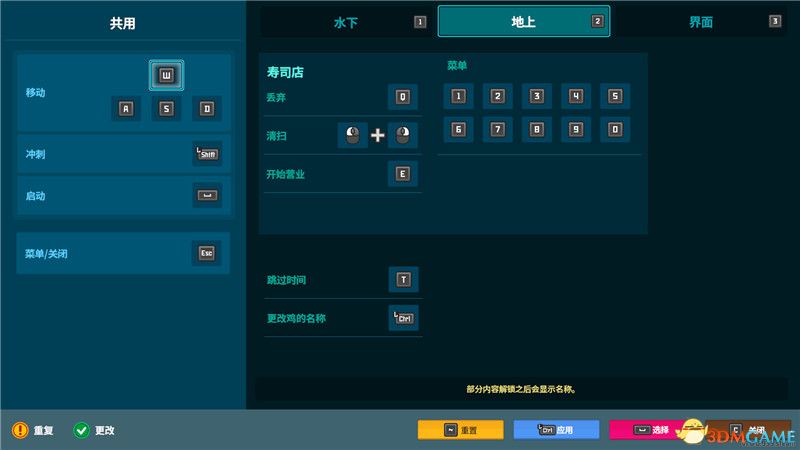Viewport: 800px width, 450px height.
Task: Click the Q key icon for 丢弃
Action: [403, 97]
